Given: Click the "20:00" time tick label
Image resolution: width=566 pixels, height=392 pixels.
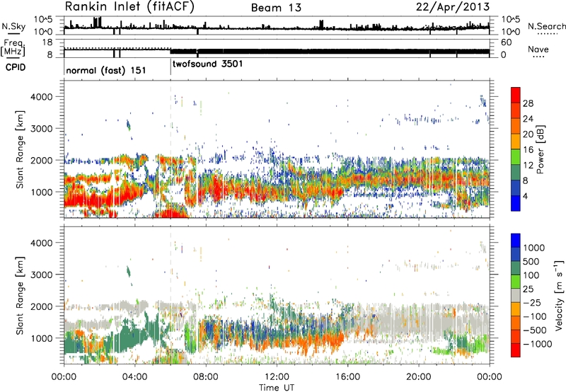Looking at the screenshot, I should coord(418,377).
